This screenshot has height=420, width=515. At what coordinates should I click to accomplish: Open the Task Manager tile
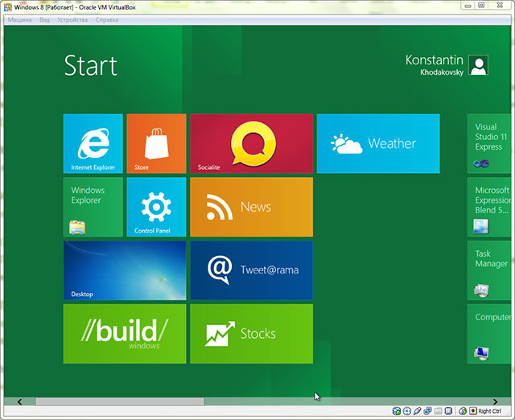(489, 270)
